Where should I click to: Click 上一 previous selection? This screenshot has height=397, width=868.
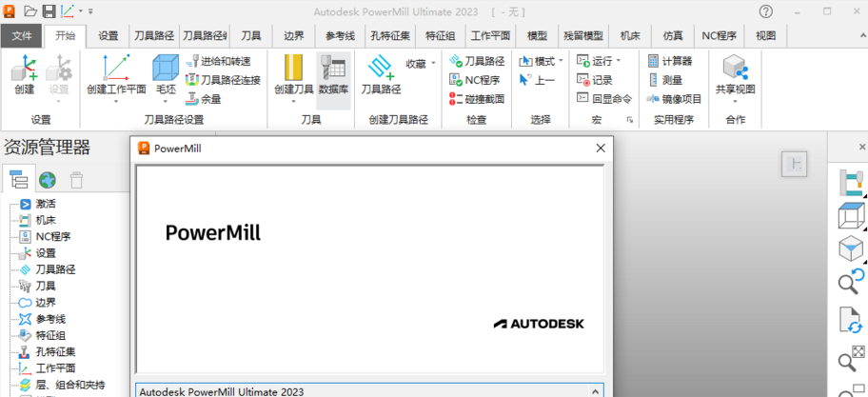tap(537, 80)
